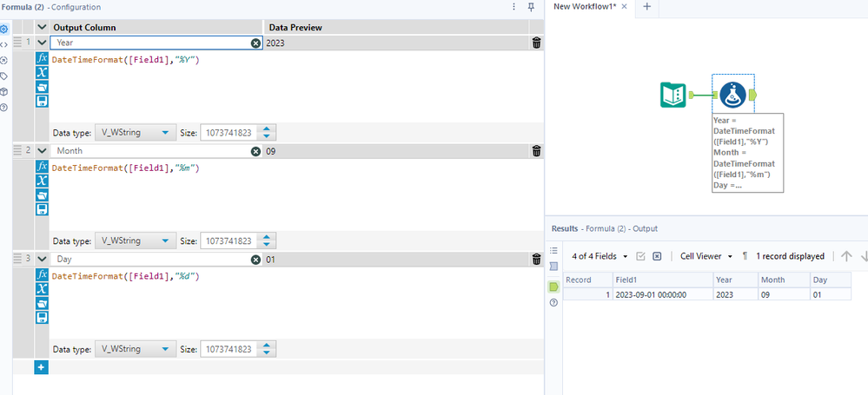Collapse the Month expression row chevron
Image resolution: width=868 pixels, height=395 pixels.
click(x=42, y=150)
